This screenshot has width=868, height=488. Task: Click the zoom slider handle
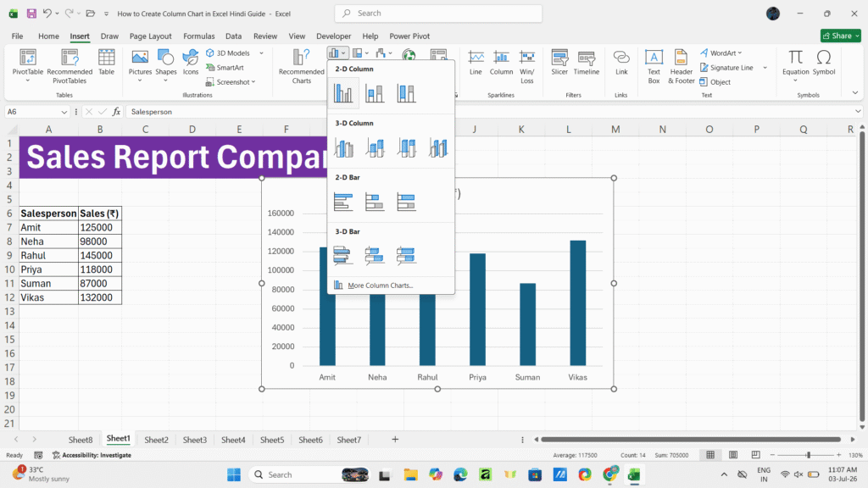pos(808,455)
